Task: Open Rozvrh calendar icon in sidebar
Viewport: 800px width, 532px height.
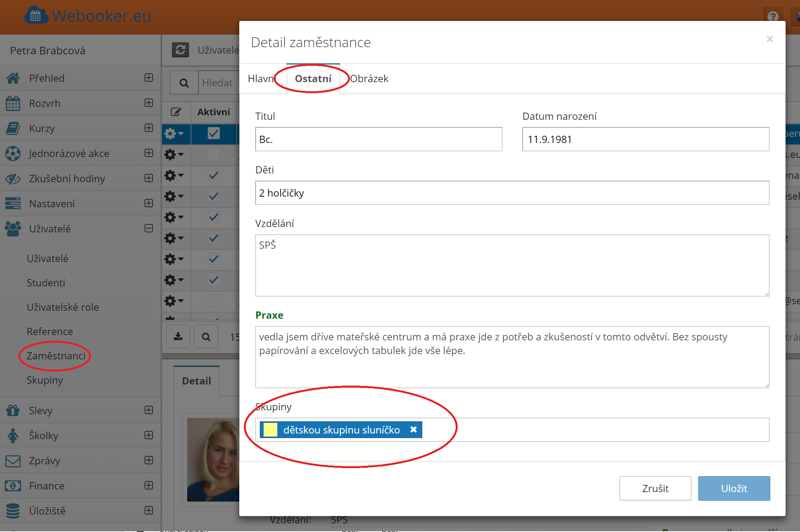Action: click(x=13, y=103)
